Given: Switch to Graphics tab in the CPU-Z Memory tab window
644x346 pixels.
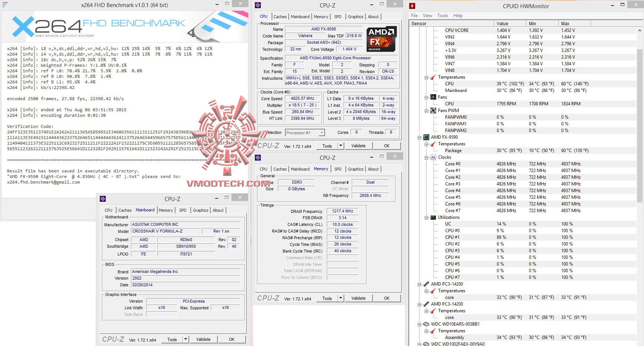Looking at the screenshot, I should (x=355, y=169).
